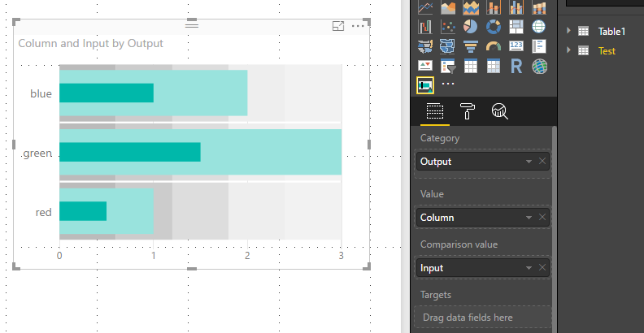The width and height of the screenshot is (644, 333).
Task: Switch to the Fields well tab
Action: tap(435, 111)
